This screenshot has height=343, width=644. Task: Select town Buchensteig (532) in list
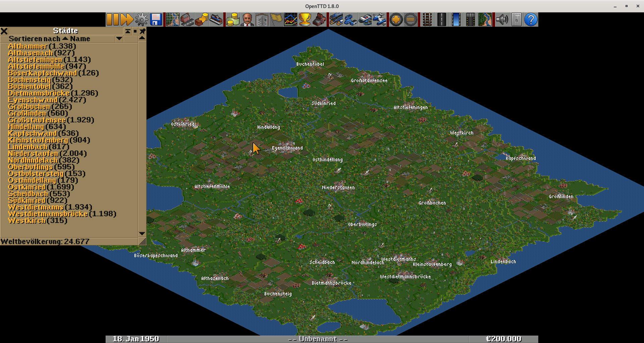40,80
